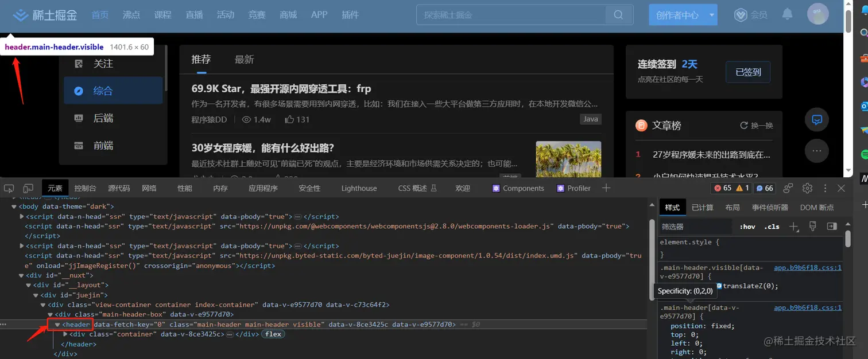Switch to the 控制台 console tab
Screen dimensions: 868x359
point(85,188)
